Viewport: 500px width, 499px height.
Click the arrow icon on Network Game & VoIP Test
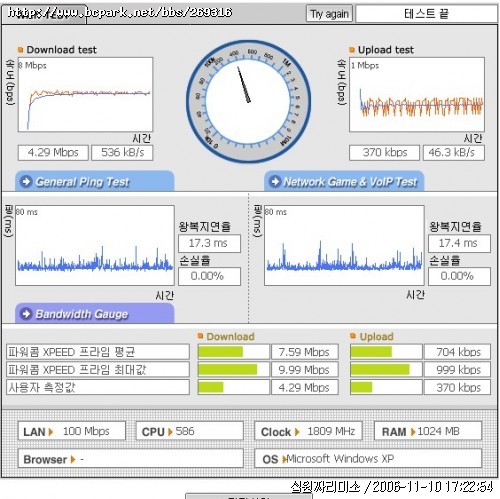[x=275, y=182]
